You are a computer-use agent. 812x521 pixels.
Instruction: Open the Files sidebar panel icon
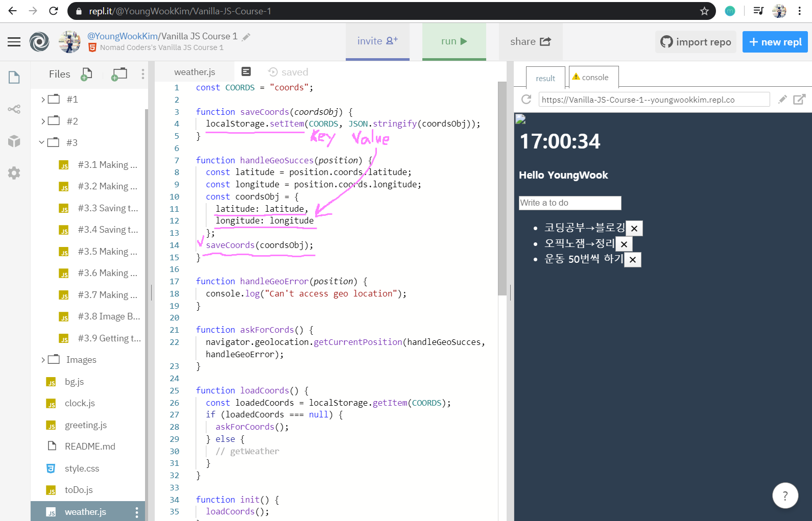[14, 77]
